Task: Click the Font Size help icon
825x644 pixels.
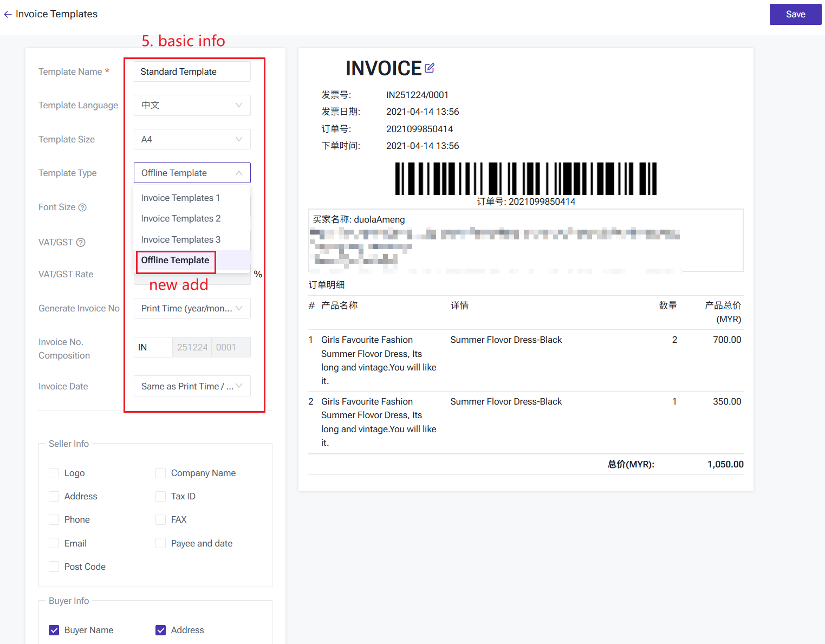Action: [82, 207]
